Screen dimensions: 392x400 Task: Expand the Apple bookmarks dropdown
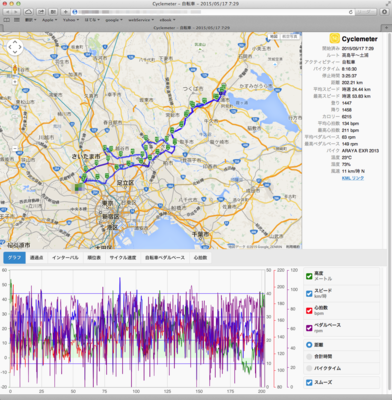tap(49, 20)
